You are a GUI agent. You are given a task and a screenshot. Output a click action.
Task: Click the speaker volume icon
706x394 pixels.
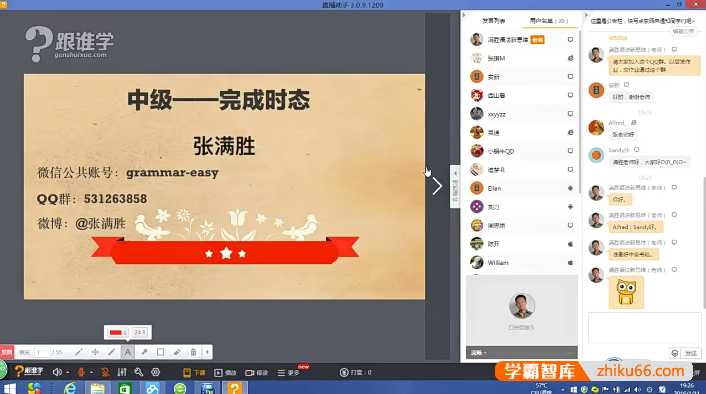pos(57,372)
